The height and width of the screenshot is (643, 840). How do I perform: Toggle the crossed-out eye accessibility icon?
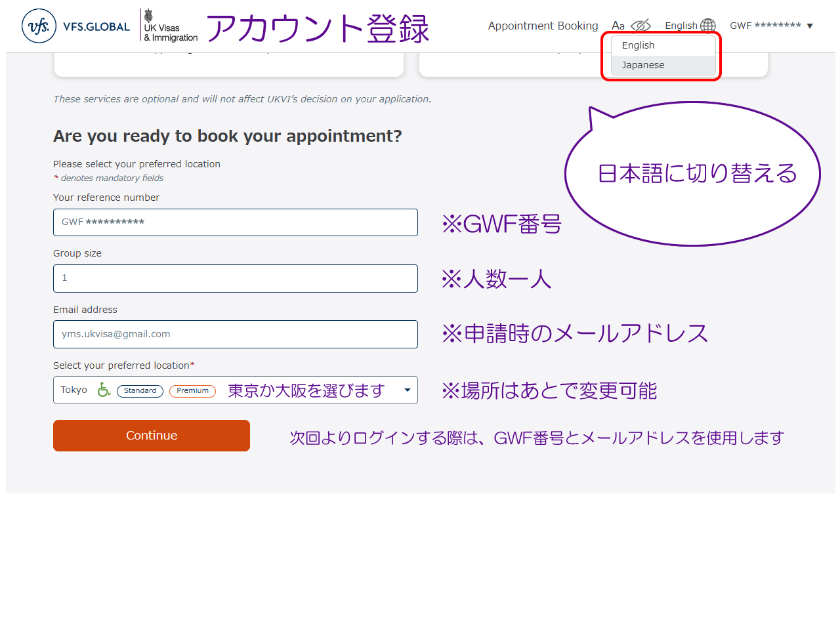point(640,26)
